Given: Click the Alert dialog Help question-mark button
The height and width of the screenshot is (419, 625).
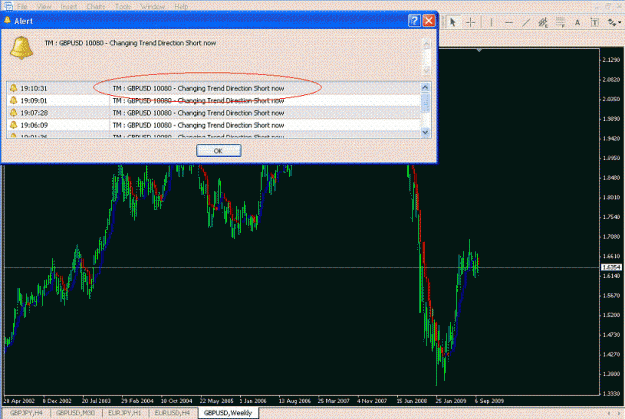Looking at the screenshot, I should tap(415, 21).
